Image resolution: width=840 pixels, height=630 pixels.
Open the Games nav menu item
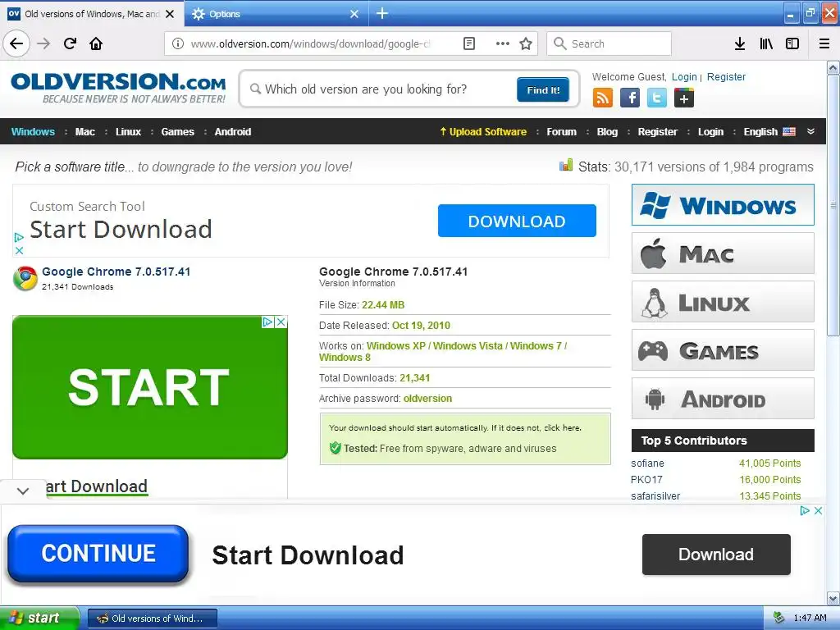177,132
